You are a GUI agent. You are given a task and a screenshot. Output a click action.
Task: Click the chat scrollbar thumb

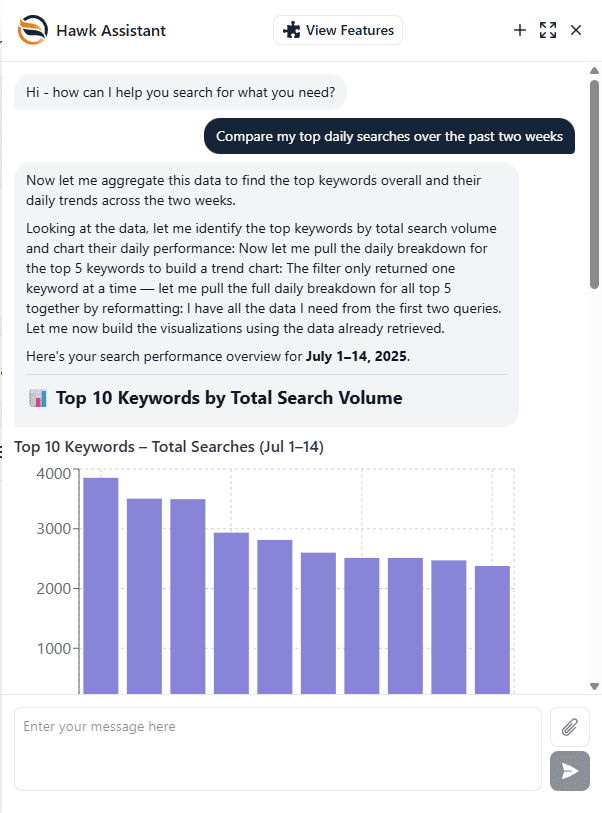tap(594, 184)
